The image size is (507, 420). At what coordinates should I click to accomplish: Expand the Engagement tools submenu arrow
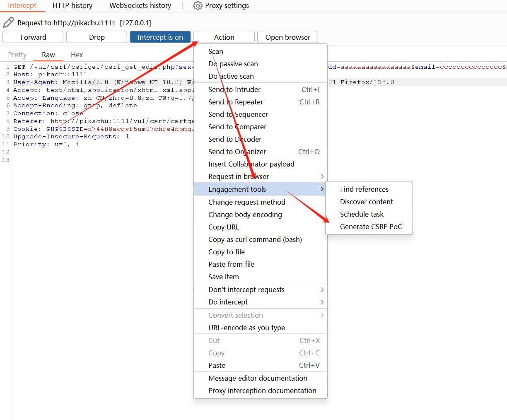click(x=322, y=189)
